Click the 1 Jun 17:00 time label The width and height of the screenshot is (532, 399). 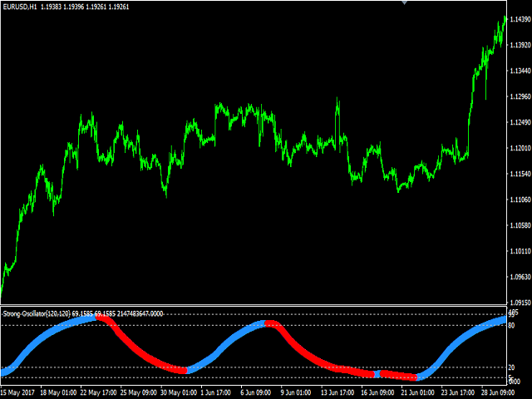[216, 393]
